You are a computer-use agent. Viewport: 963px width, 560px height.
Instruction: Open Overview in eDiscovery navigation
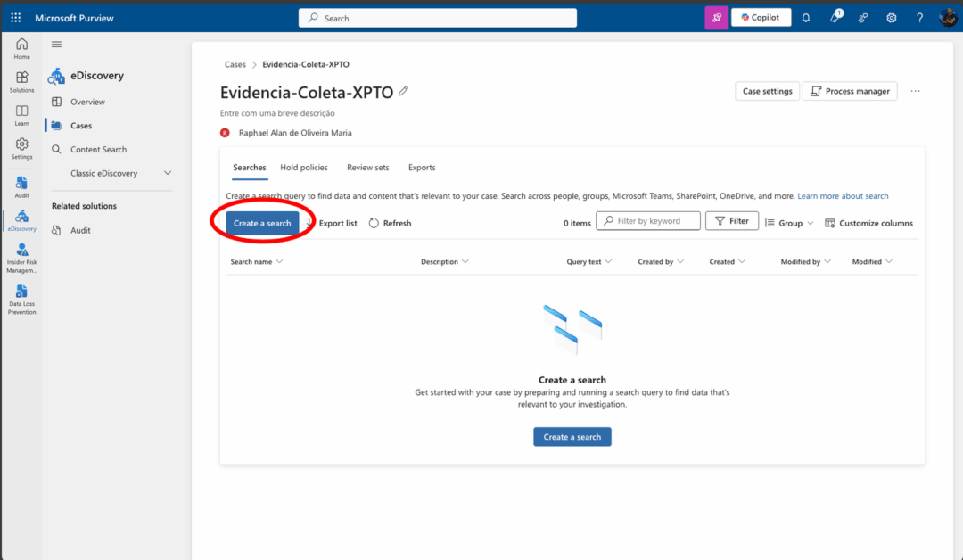coord(87,102)
